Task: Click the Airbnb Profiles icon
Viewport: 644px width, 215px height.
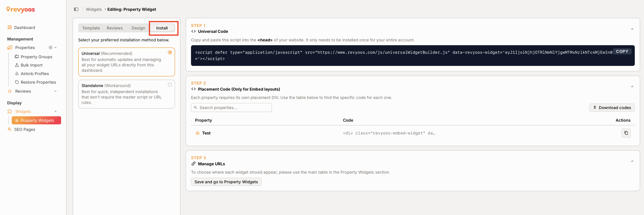Action: click(17, 74)
